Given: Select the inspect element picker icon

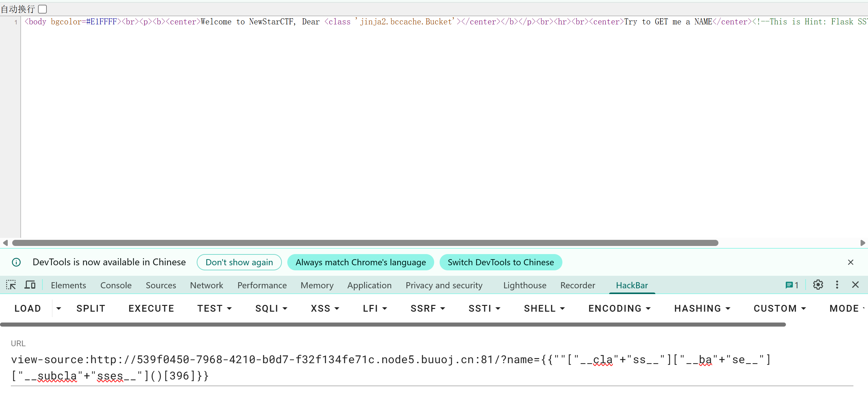Looking at the screenshot, I should pos(11,285).
